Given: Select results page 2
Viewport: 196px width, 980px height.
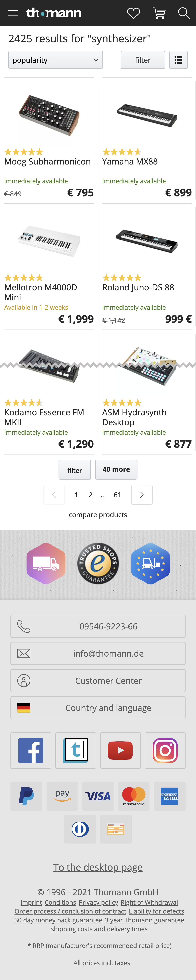Looking at the screenshot, I should [91, 495].
